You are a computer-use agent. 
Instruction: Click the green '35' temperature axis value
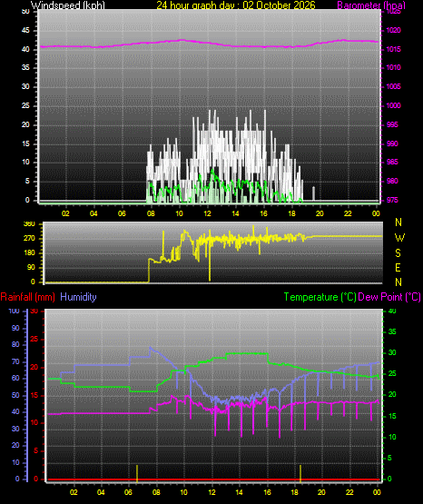click(x=392, y=331)
